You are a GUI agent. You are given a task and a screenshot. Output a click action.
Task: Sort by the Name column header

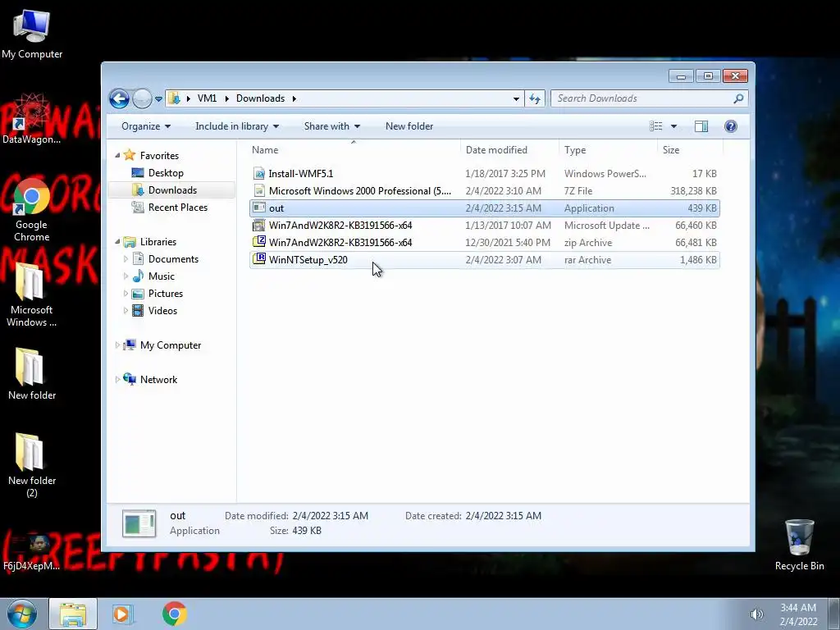[354, 150]
